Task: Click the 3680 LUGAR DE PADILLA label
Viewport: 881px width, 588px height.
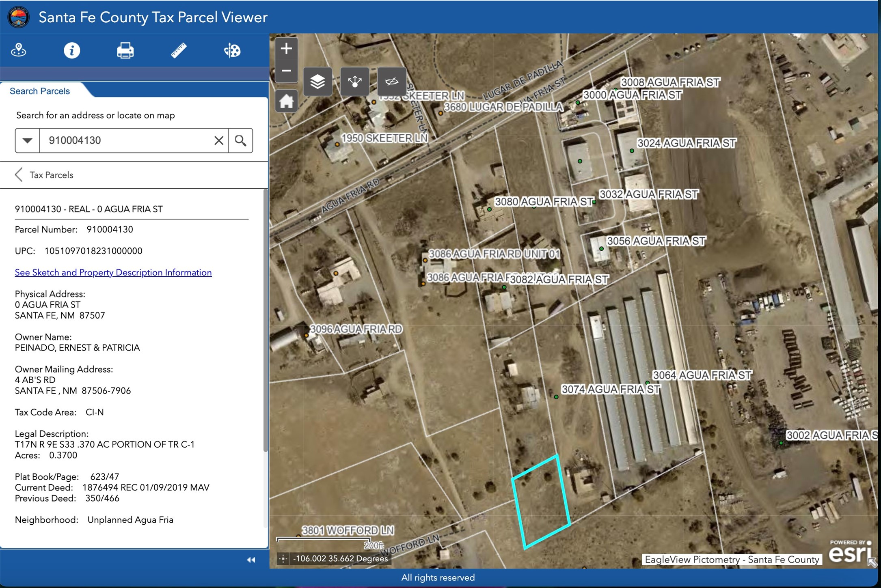Action: pos(503,107)
